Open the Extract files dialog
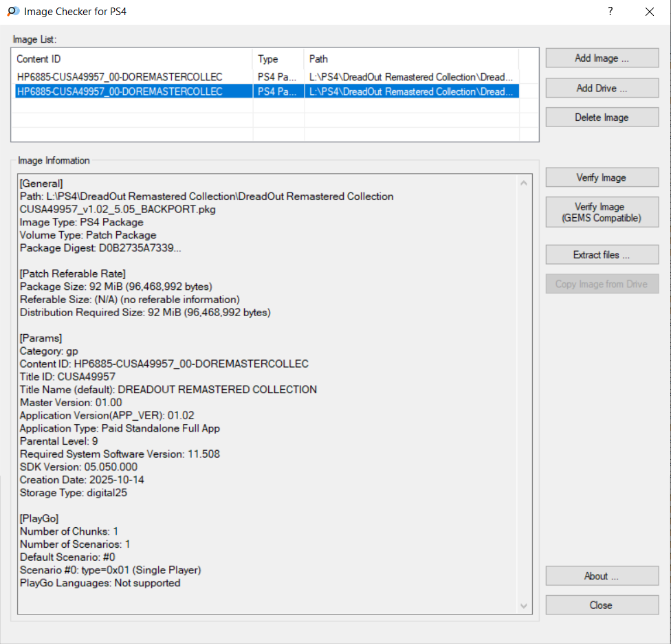Viewport: 671px width, 644px height. (x=602, y=255)
